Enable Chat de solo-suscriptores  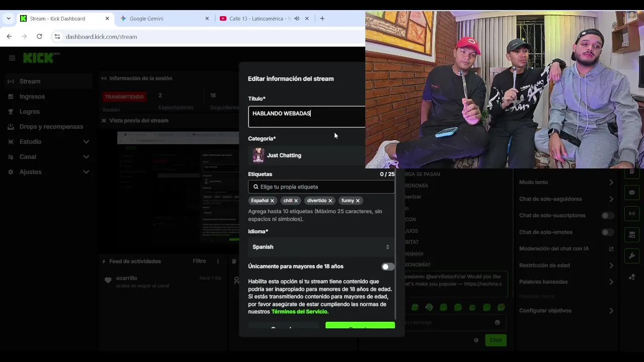(608, 216)
